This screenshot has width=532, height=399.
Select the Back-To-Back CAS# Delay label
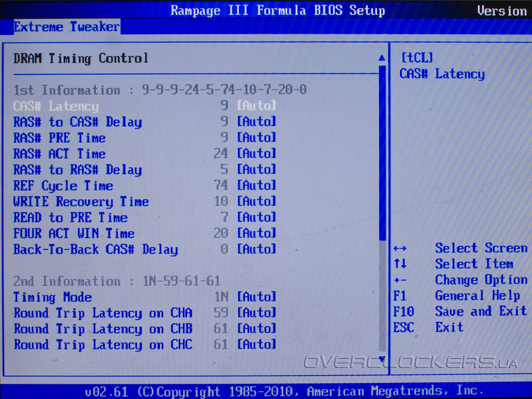96,249
